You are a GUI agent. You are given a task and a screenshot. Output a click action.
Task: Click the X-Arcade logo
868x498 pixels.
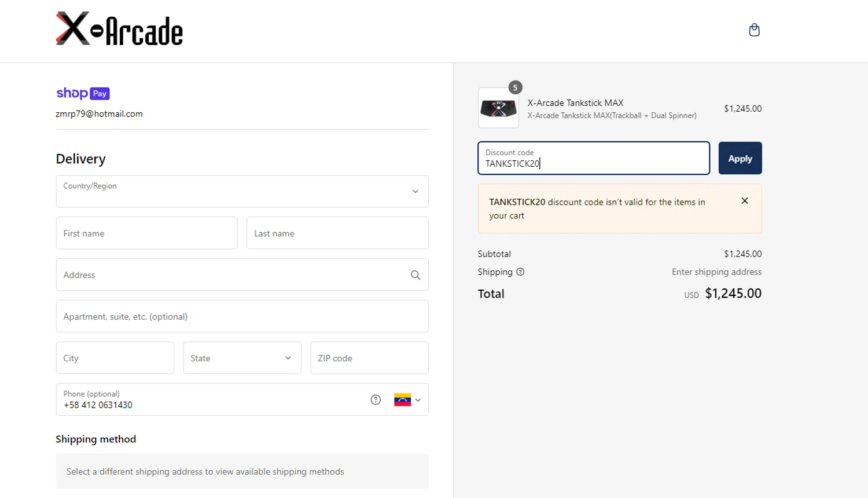point(119,29)
